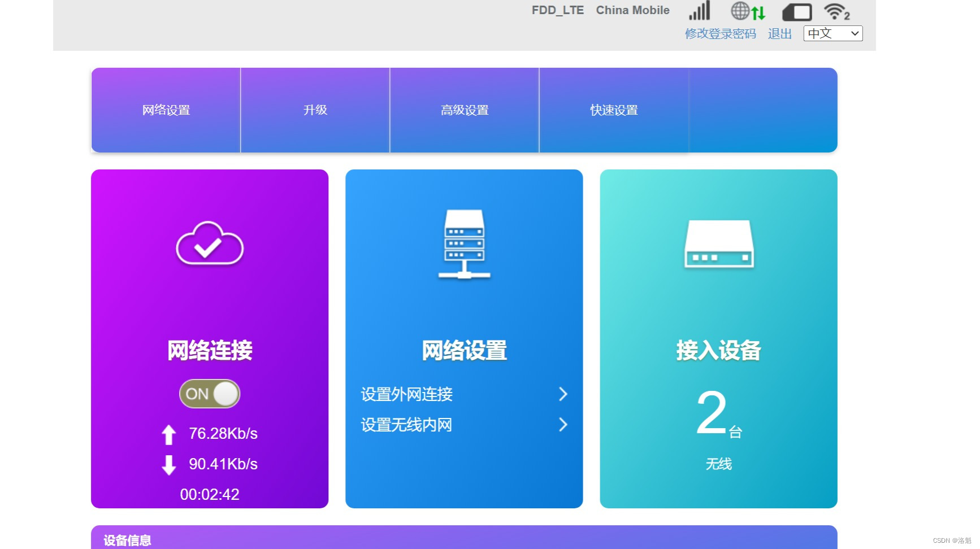Click the 修改登录密码 link
980x549 pixels.
coord(721,33)
